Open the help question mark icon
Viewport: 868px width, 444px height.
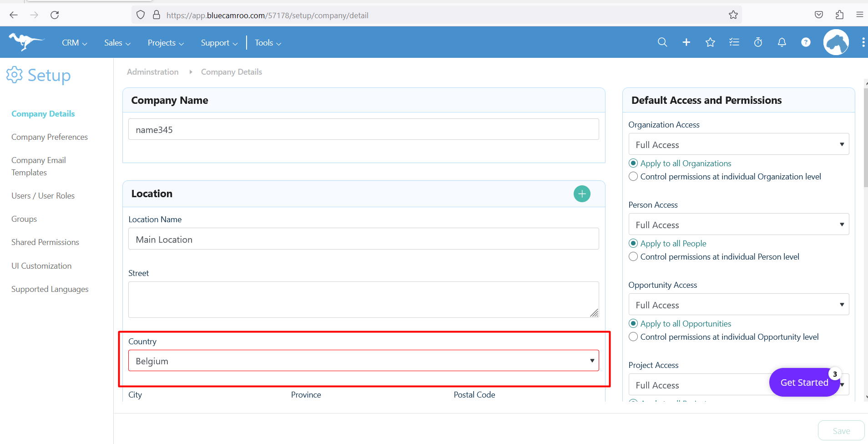pos(806,42)
